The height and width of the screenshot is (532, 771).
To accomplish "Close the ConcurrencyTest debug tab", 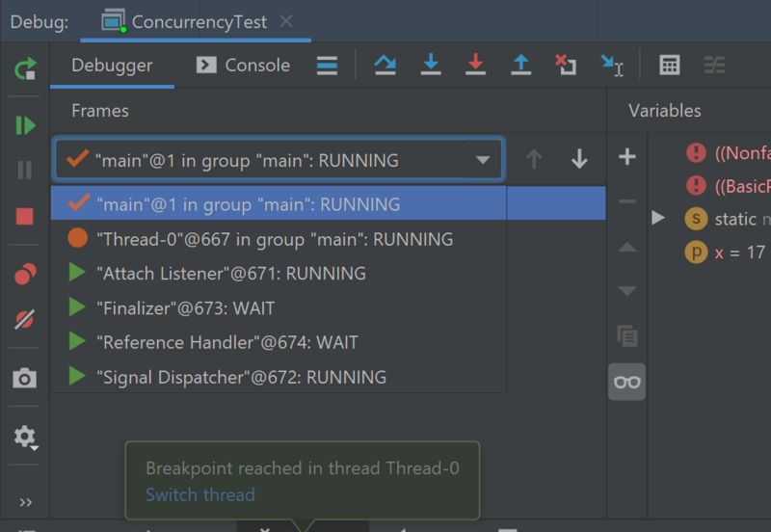I will [x=286, y=21].
